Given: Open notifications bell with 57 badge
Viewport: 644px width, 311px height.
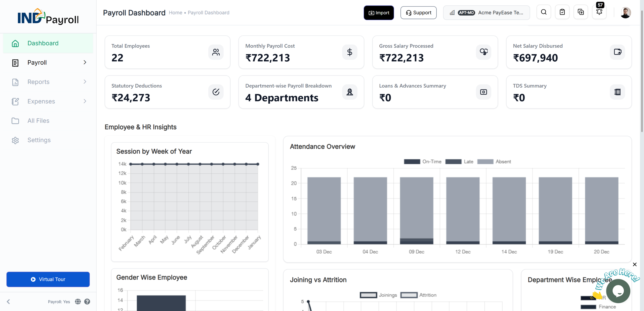Looking at the screenshot, I should click(x=599, y=12).
